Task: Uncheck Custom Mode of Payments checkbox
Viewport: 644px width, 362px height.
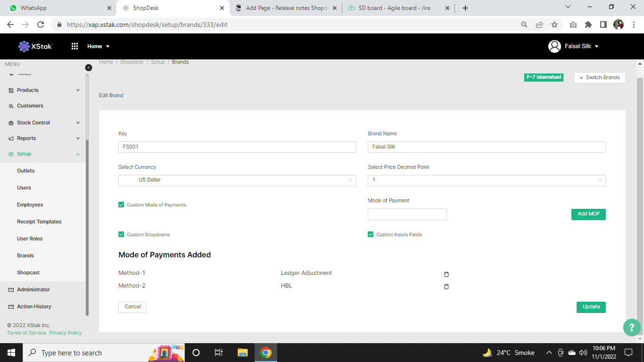Action: (121, 205)
